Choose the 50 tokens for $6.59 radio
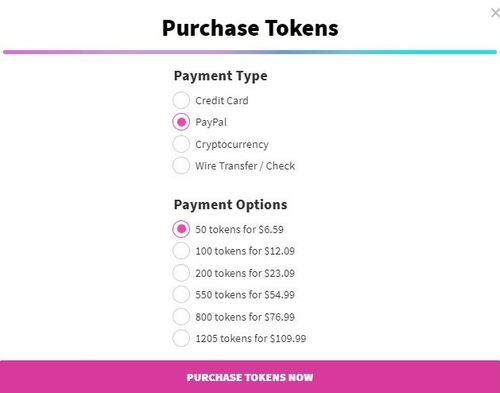 [181, 229]
